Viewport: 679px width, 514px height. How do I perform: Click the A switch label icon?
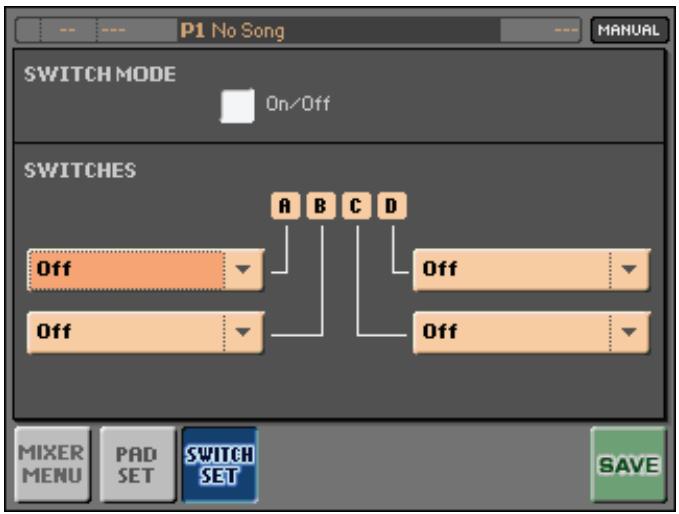tap(285, 206)
